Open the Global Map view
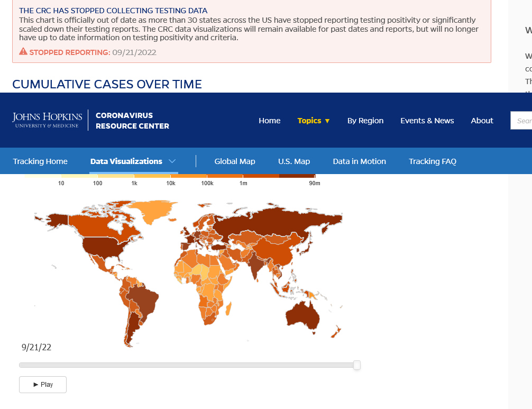Image resolution: width=532 pixels, height=409 pixels. (x=235, y=161)
